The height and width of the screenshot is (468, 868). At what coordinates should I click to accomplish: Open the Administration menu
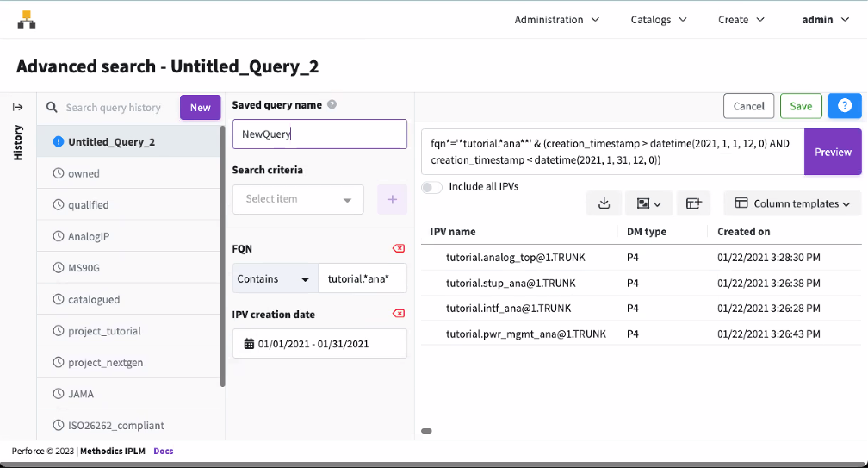click(556, 20)
